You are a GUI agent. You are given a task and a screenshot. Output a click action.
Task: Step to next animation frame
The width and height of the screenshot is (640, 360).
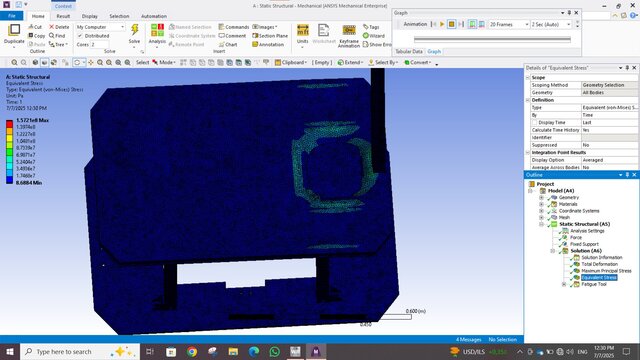pyautogui.click(x=461, y=24)
